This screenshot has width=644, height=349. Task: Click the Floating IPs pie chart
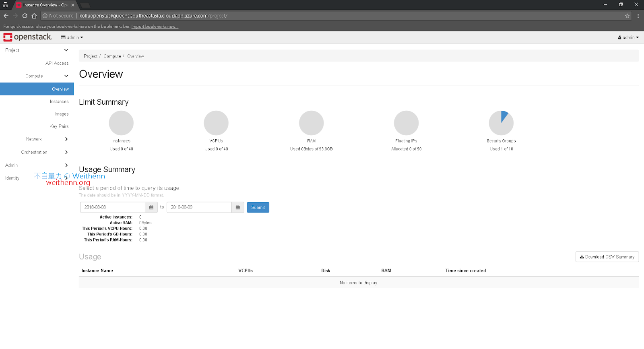point(406,123)
